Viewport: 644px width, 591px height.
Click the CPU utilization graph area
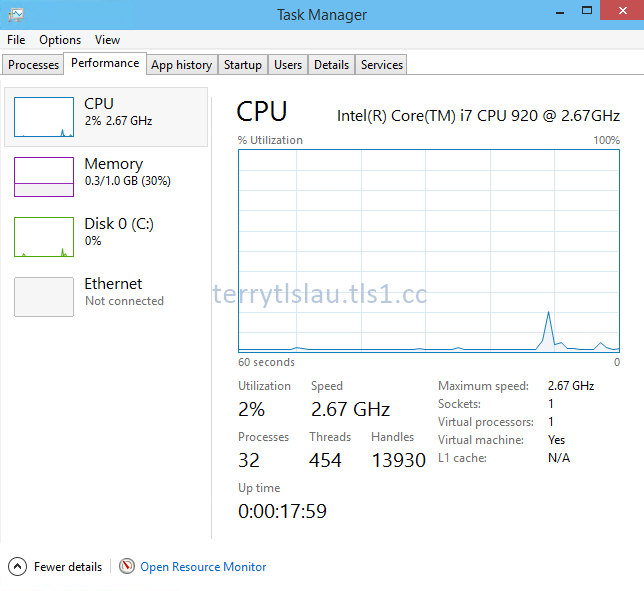429,251
